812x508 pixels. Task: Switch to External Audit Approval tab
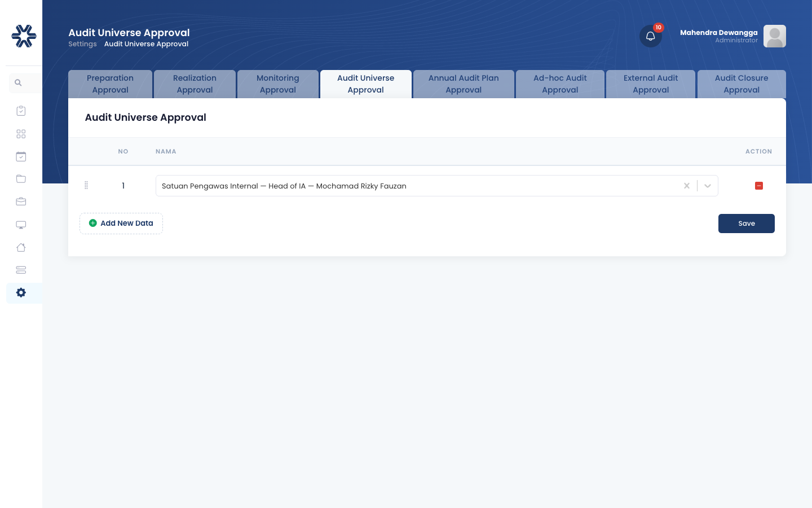click(x=651, y=84)
